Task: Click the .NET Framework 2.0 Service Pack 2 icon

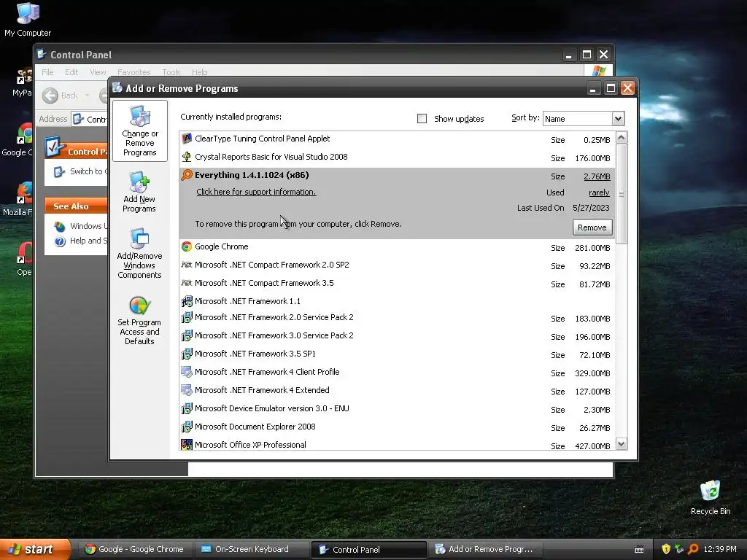Action: [187, 317]
